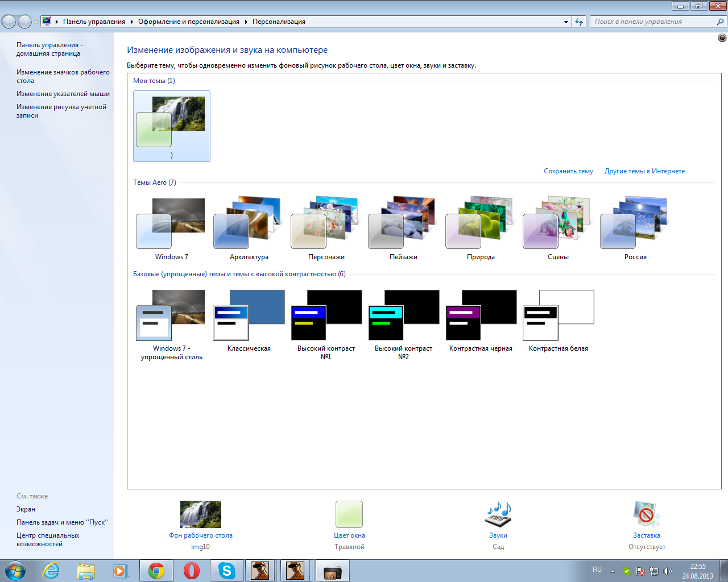The height and width of the screenshot is (582, 728).
Task: Open Центр специальных возможностей link
Action: pos(48,539)
